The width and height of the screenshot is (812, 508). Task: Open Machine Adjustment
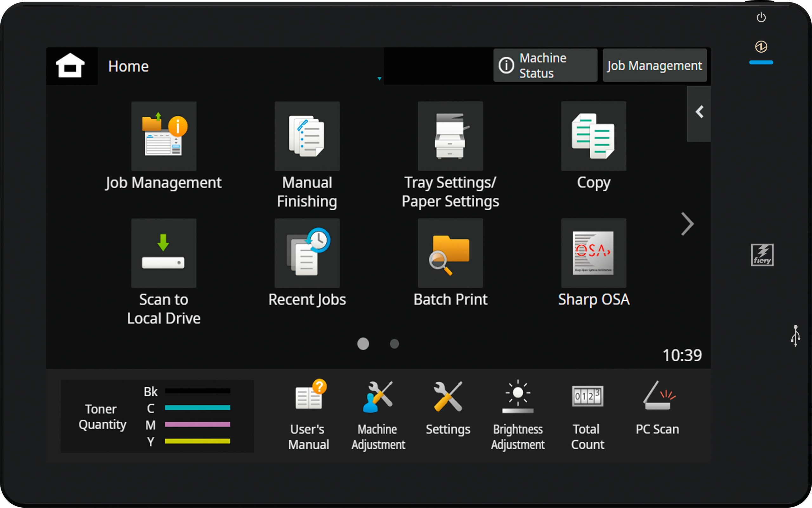tap(378, 415)
